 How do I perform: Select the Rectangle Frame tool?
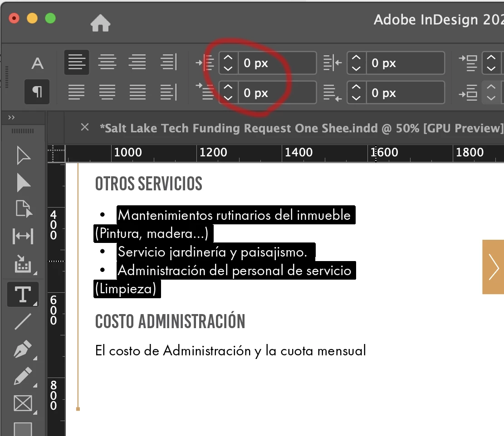tap(23, 403)
